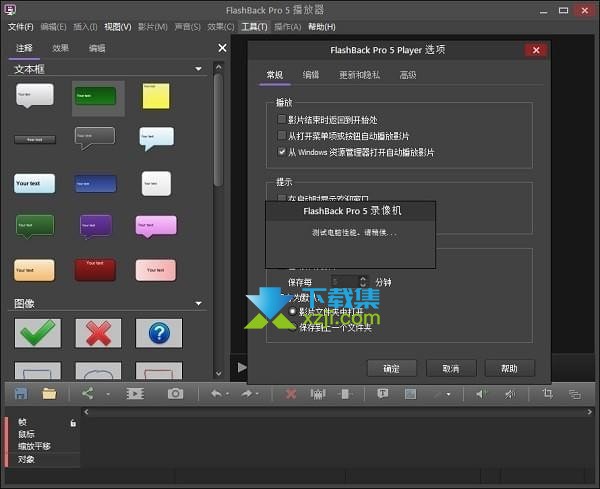Viewport: 600px width, 489px height.
Task: Select the purple speech bubble text box
Action: pyautogui.click(x=96, y=226)
